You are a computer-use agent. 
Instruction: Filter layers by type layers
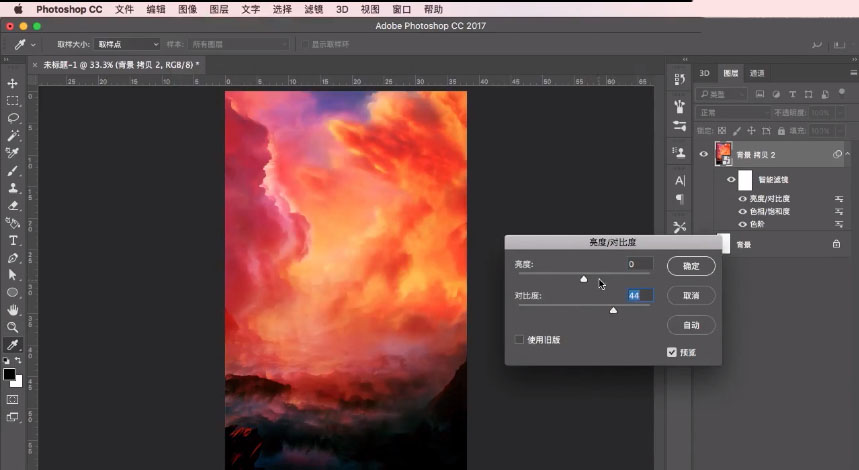(792, 94)
